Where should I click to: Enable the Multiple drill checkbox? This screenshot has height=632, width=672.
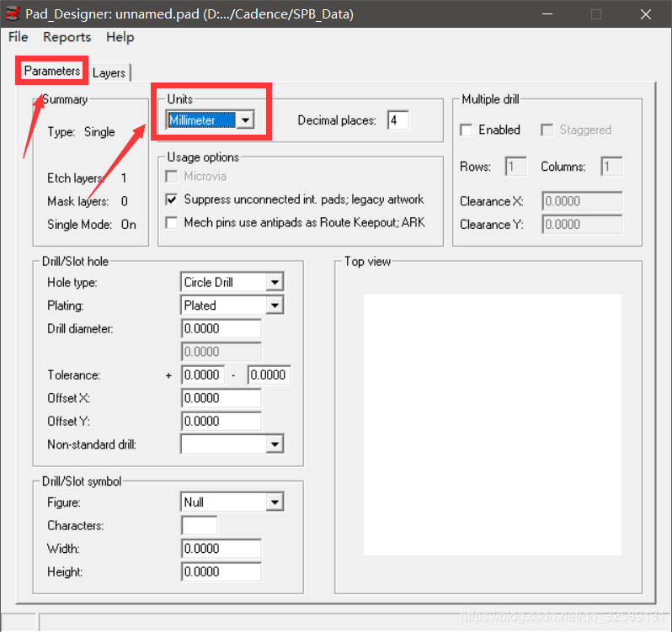[x=467, y=130]
